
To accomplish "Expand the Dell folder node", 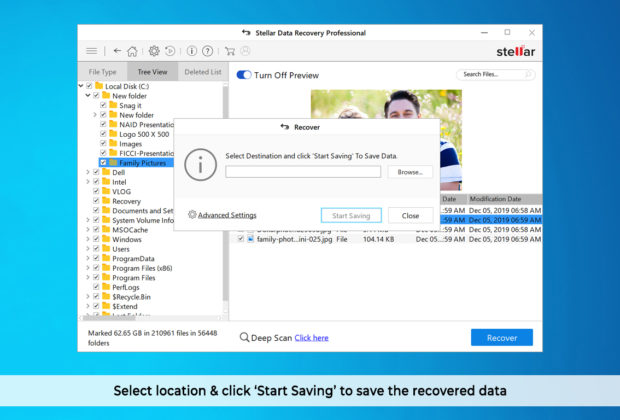I will 88,172.
